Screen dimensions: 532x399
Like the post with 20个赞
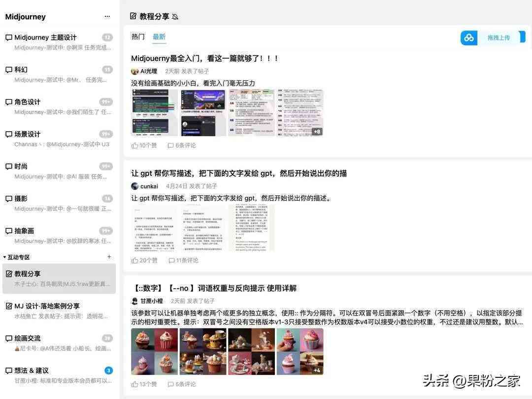pyautogui.click(x=144, y=260)
